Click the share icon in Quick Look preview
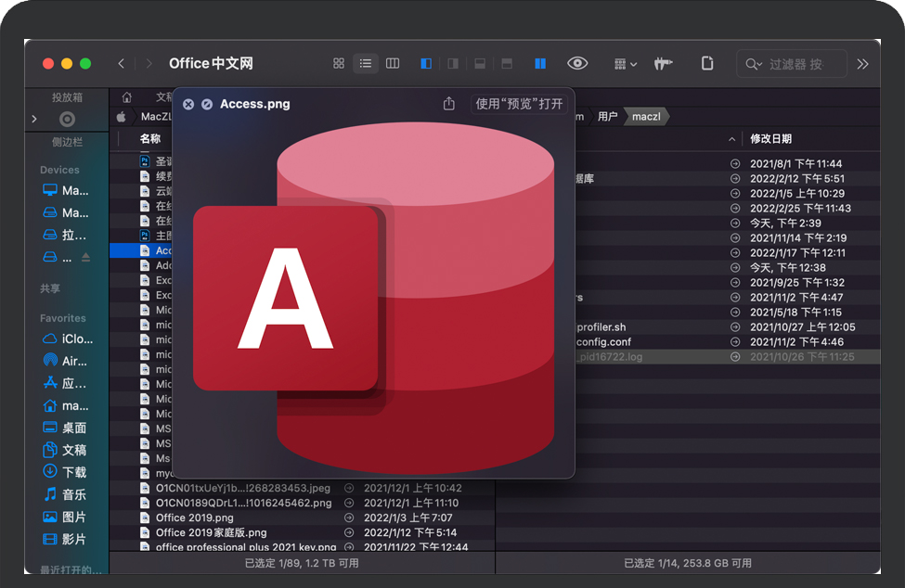 [x=449, y=104]
